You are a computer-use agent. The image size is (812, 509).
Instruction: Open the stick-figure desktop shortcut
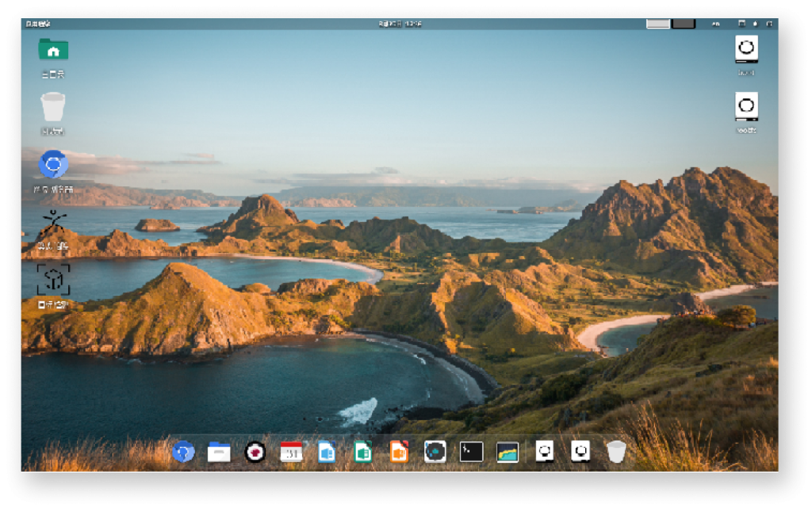pos(53,223)
